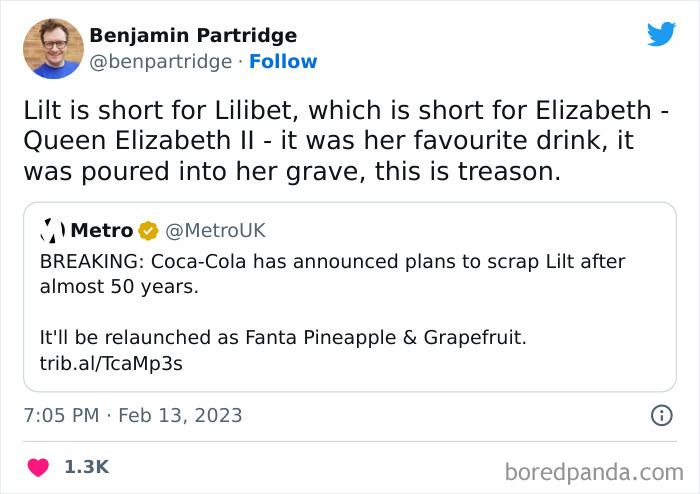This screenshot has height=494, width=700.
Task: Open the Metro account name
Action: (x=101, y=231)
